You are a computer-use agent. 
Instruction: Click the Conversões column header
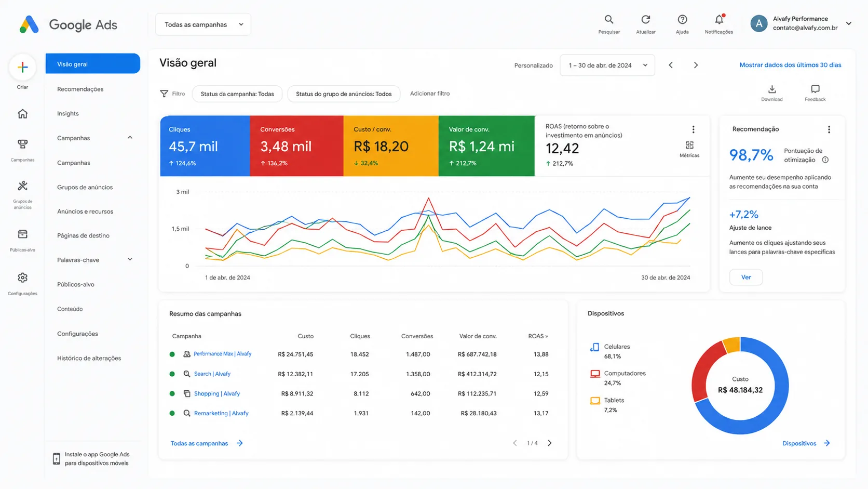click(x=417, y=336)
